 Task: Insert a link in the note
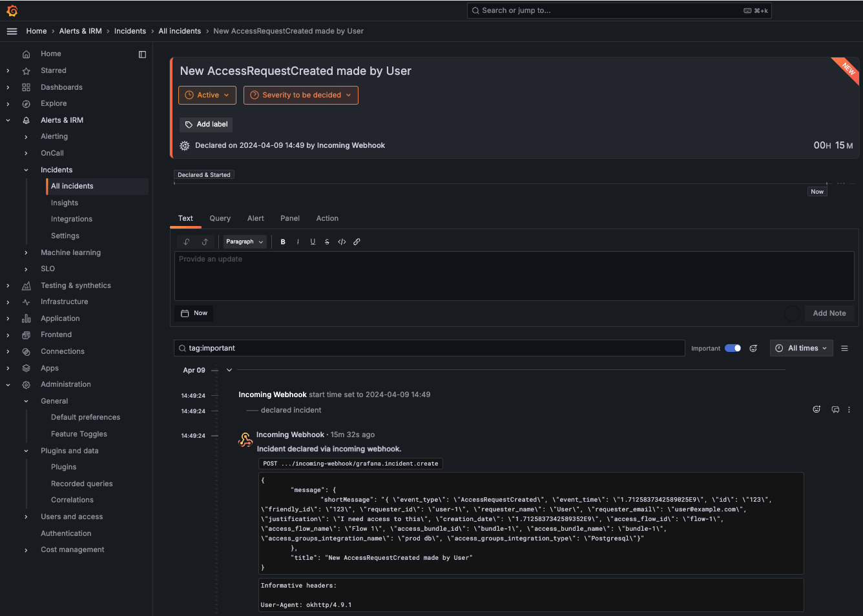click(357, 241)
